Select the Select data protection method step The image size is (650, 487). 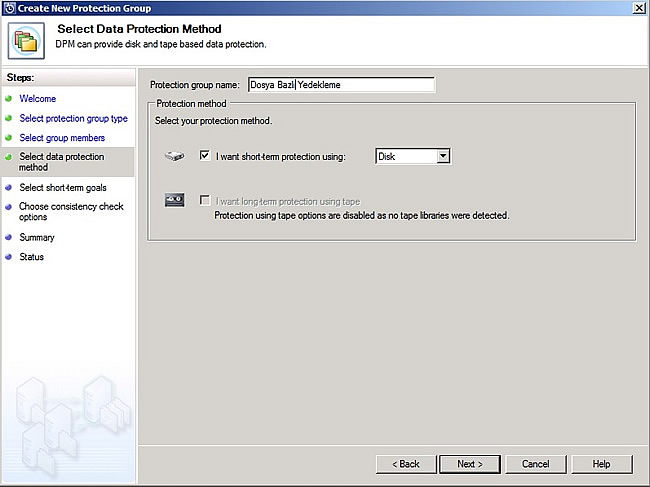click(61, 162)
